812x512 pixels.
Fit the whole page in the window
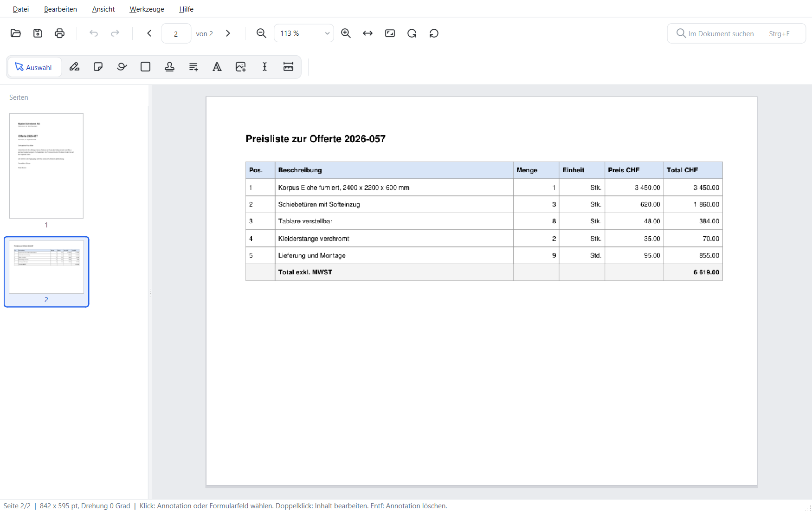(x=390, y=33)
